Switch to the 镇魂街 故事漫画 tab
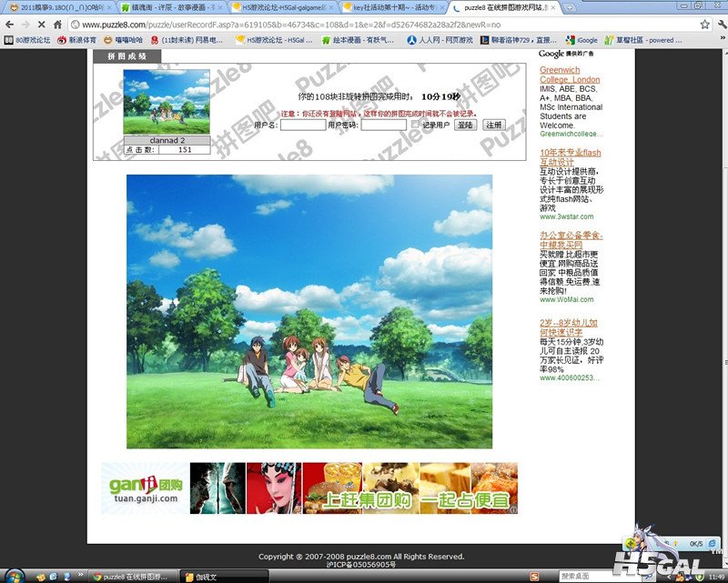The image size is (728, 583). tap(169, 7)
